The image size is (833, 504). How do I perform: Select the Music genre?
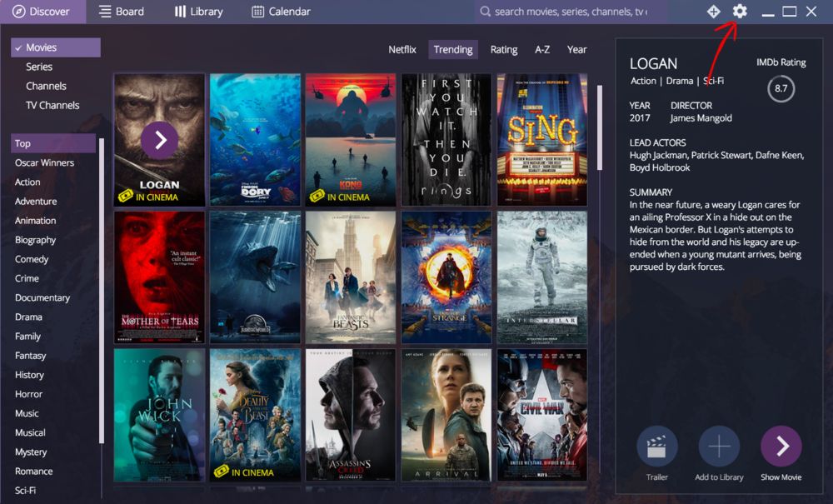point(27,413)
